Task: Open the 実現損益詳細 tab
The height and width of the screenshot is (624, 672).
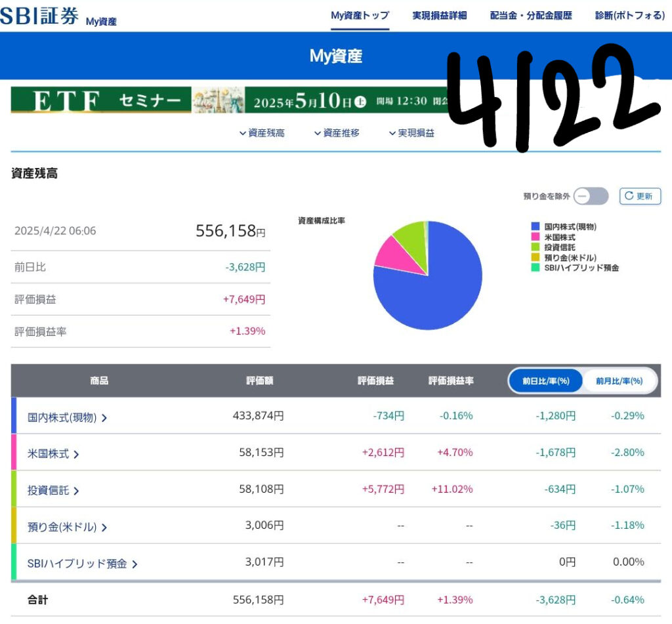Action: (x=440, y=16)
